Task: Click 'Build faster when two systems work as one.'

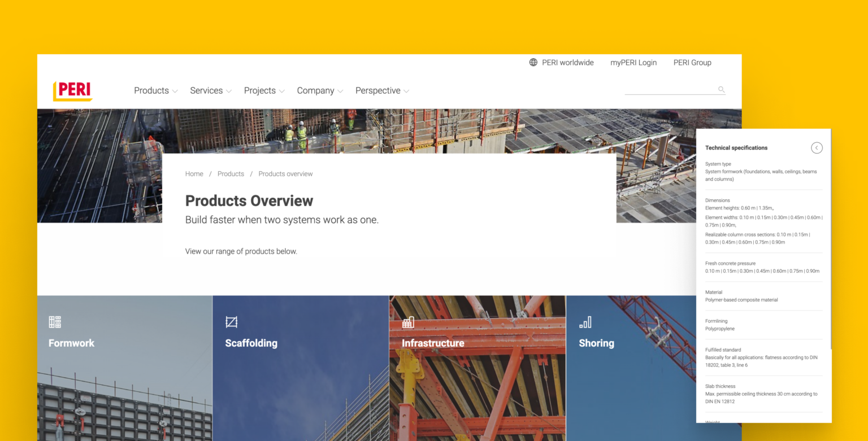Action: tap(282, 220)
